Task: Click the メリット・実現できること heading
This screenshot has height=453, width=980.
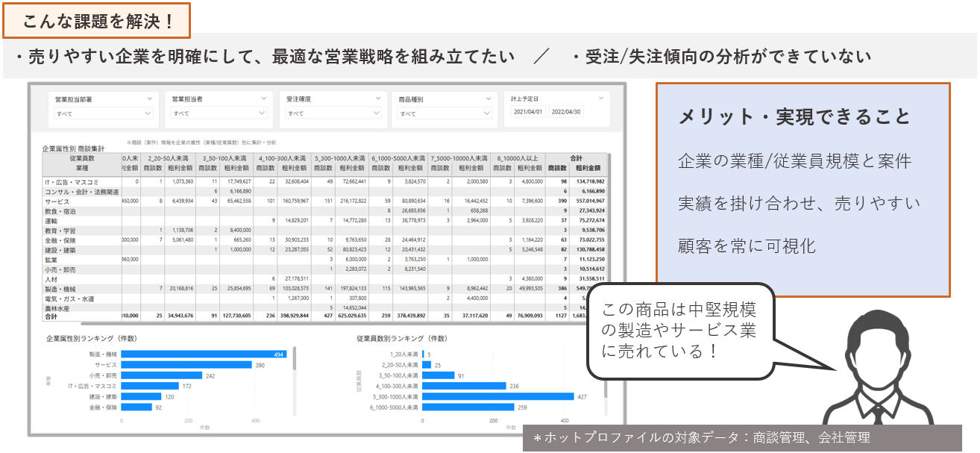Action: [794, 116]
